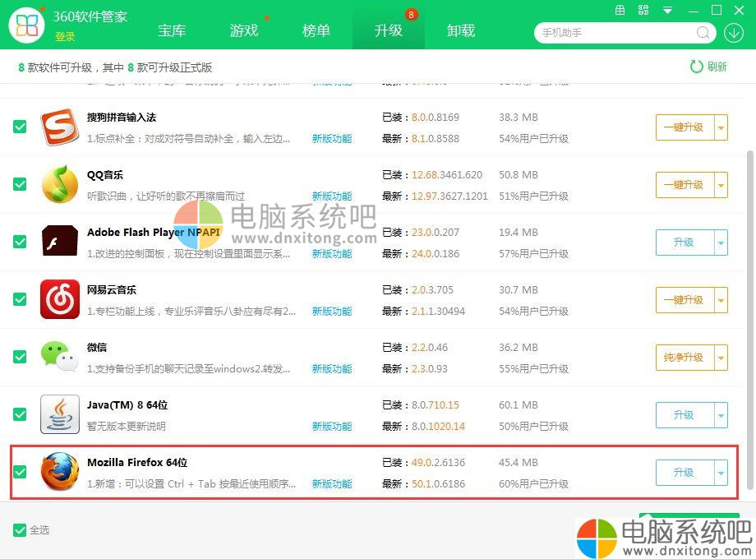Click the refresh circular arrow icon
756x559 pixels.
pos(696,67)
